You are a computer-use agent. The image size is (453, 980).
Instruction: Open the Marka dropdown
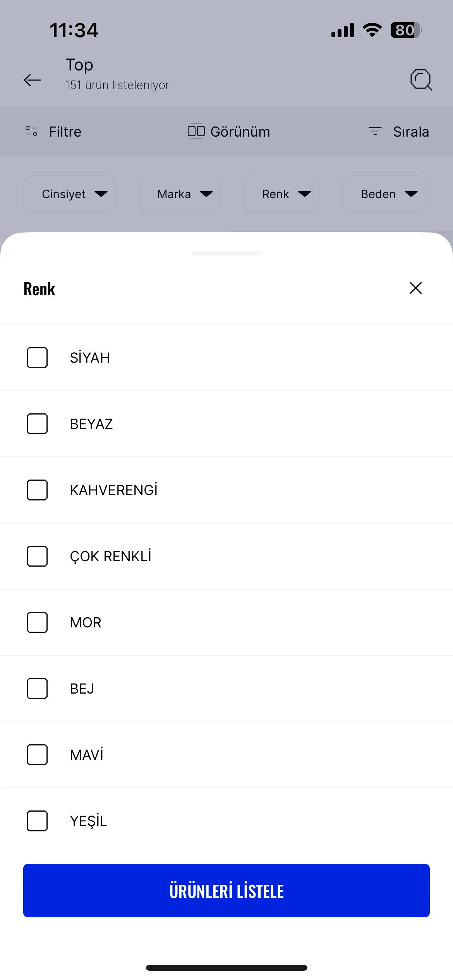coord(180,194)
